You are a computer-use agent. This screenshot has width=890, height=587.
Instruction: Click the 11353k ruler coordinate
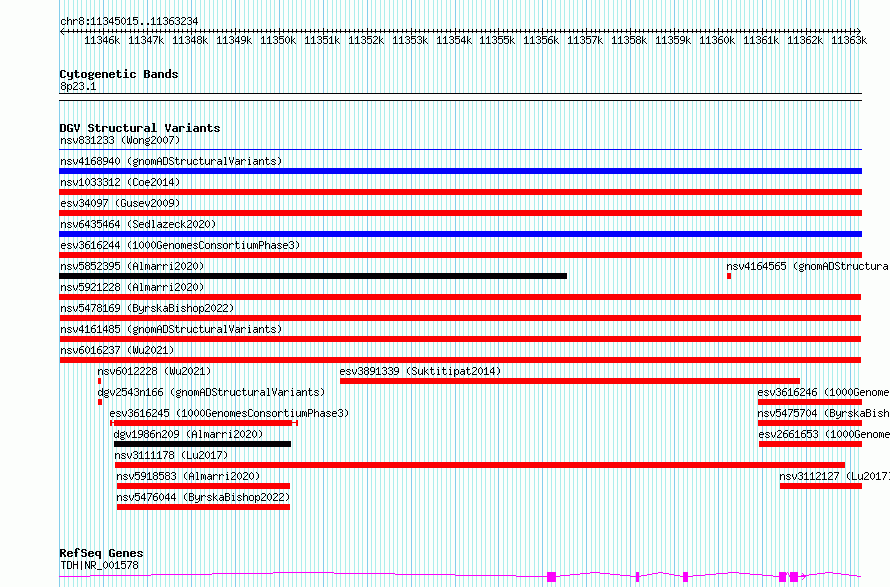410,40
